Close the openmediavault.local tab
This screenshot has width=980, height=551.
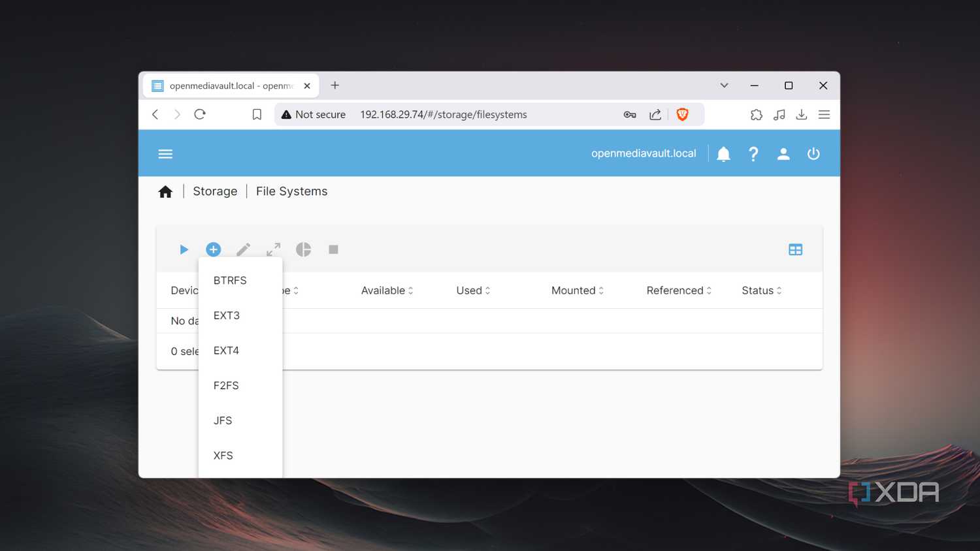(x=307, y=86)
